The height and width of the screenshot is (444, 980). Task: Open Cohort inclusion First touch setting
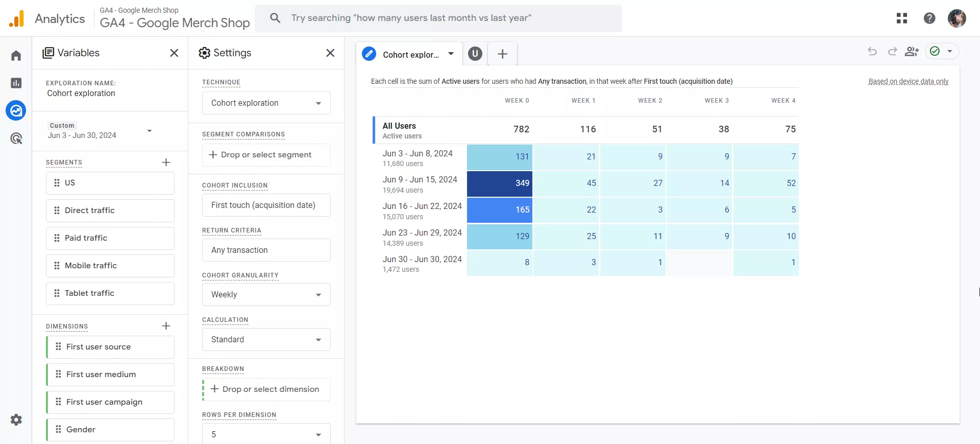[x=266, y=205]
